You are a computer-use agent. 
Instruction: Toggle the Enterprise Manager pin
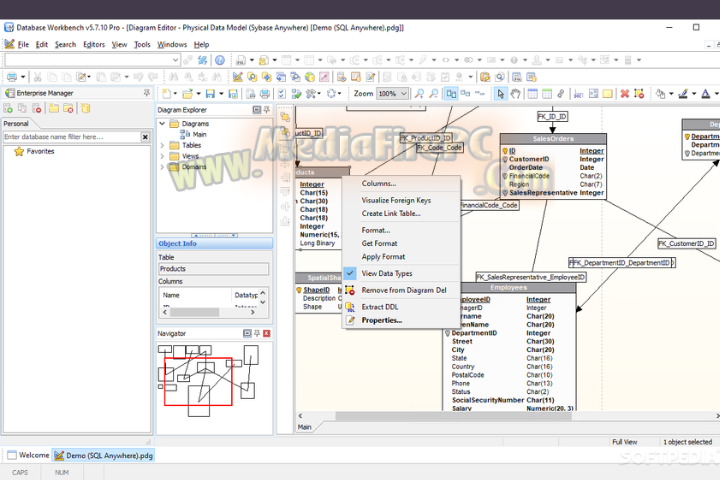pos(146,93)
